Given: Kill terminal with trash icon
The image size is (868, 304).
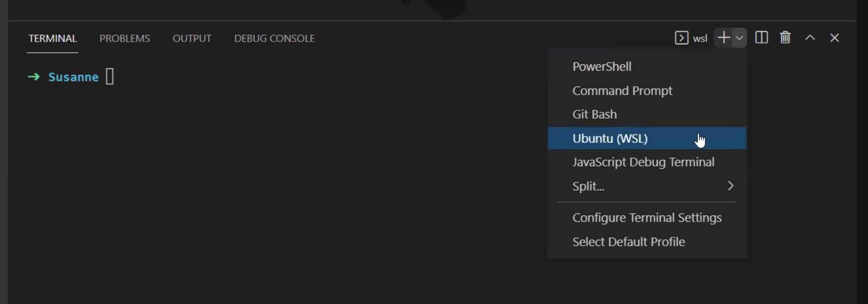Looking at the screenshot, I should pyautogui.click(x=785, y=38).
